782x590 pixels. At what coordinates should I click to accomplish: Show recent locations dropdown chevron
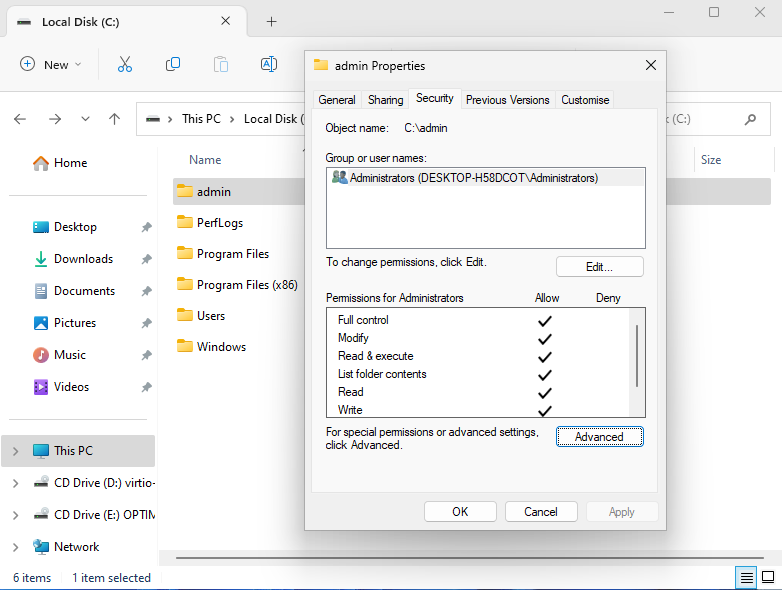click(x=85, y=119)
